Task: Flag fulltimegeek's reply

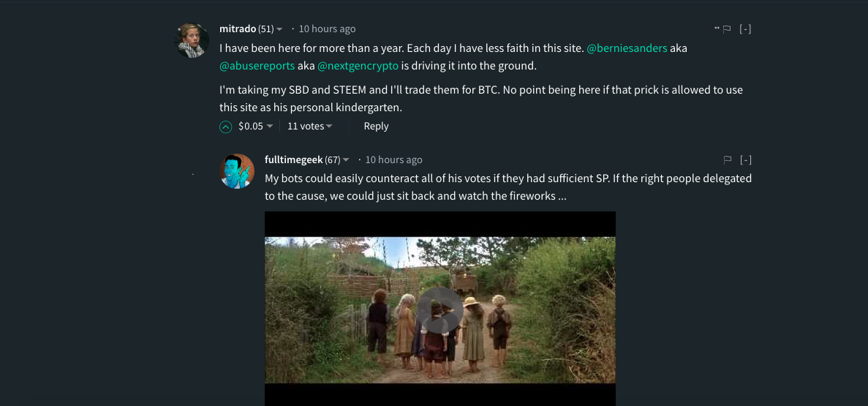Action: (728, 160)
